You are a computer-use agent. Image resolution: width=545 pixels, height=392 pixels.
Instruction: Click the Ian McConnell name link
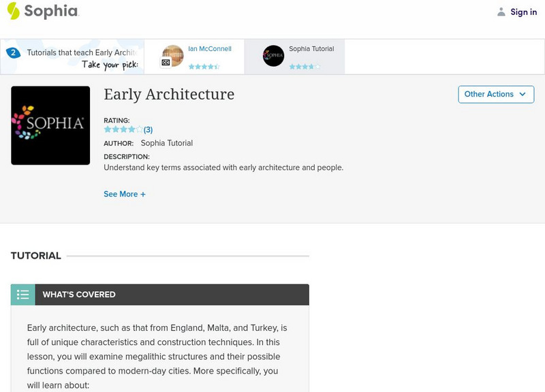pos(208,48)
